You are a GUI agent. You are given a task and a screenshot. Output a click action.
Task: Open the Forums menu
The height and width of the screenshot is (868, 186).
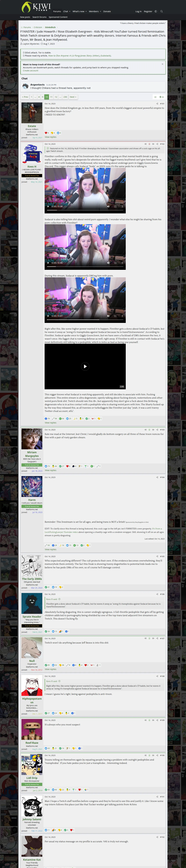[57, 11]
